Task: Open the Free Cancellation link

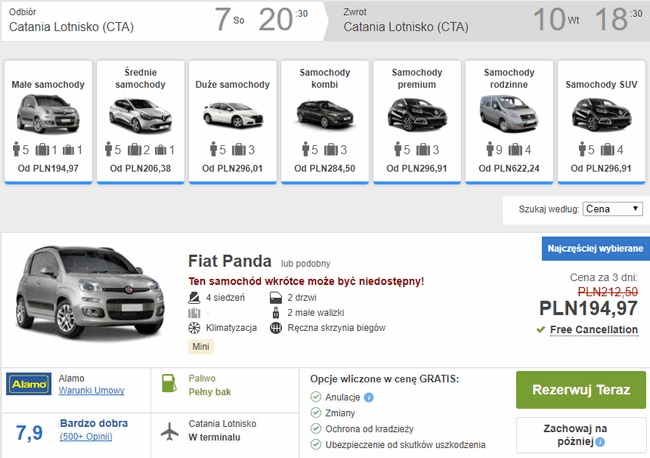Action: pos(594,330)
